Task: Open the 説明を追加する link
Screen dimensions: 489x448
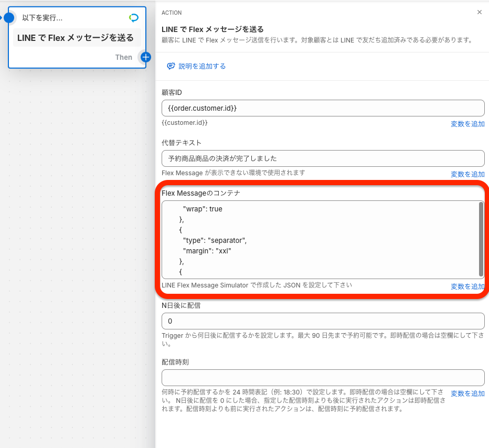Action: pyautogui.click(x=202, y=66)
